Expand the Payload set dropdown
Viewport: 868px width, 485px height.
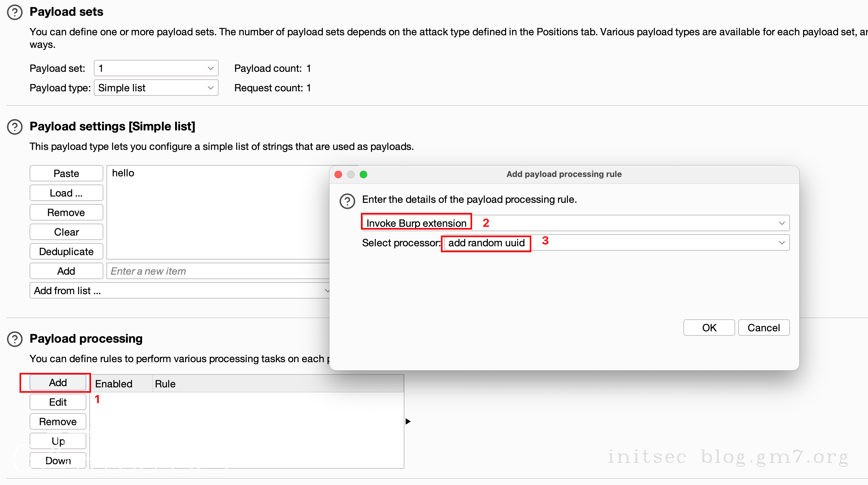pos(156,68)
